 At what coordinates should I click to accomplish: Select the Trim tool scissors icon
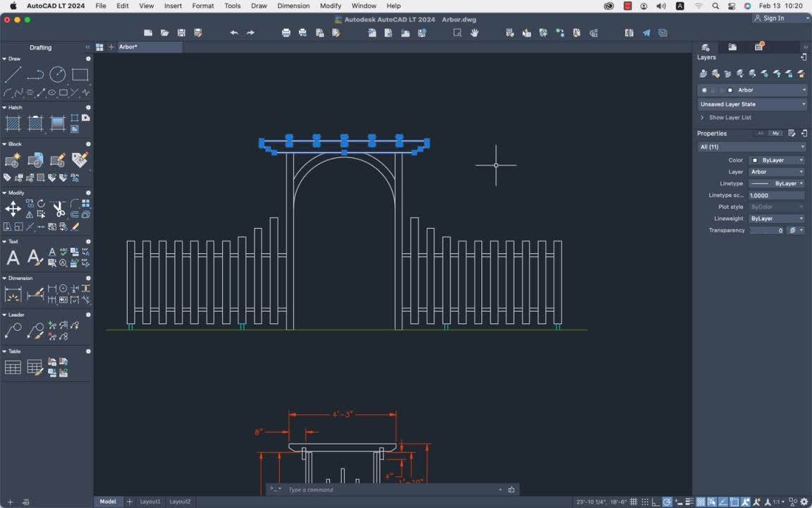(59, 207)
